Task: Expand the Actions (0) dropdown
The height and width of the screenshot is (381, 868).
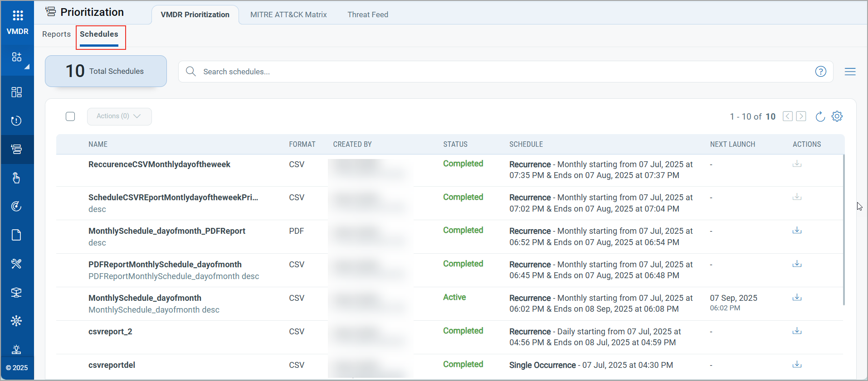Action: (119, 116)
